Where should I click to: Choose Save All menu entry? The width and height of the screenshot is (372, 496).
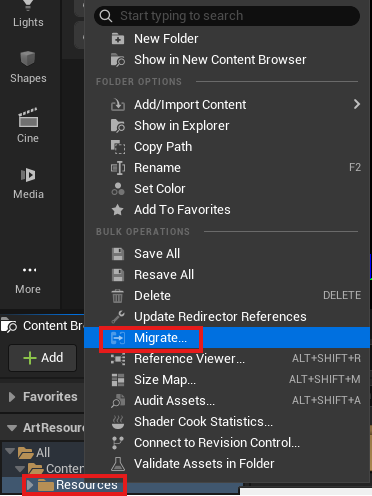coord(227,254)
